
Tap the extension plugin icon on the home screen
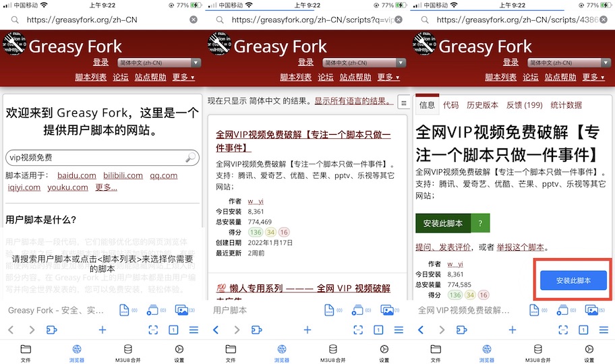click(51, 330)
